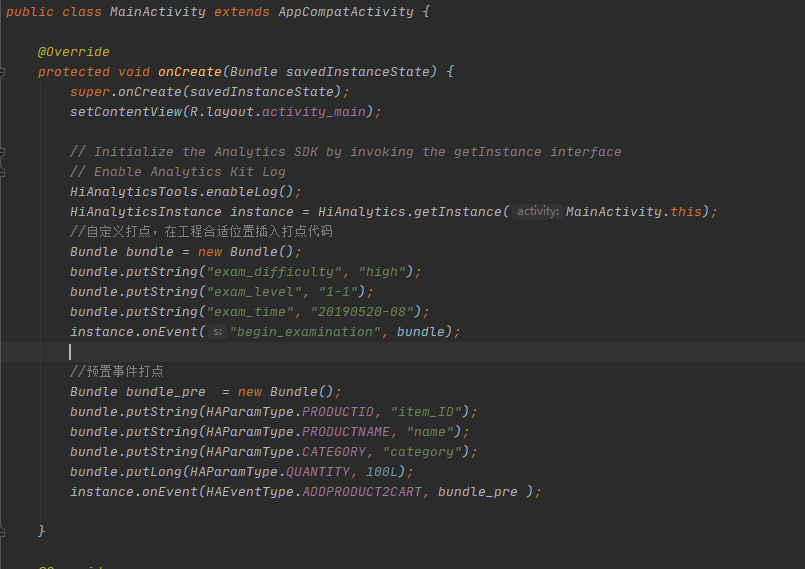
Task: Click fold end marker beside Enable Analytics comment
Action: (x=2, y=172)
